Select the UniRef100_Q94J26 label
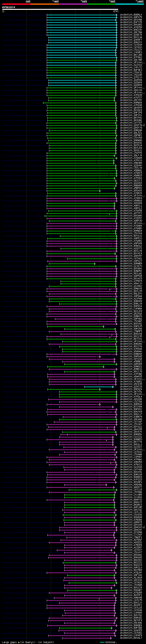The image size is (146, 644). (131, 90)
